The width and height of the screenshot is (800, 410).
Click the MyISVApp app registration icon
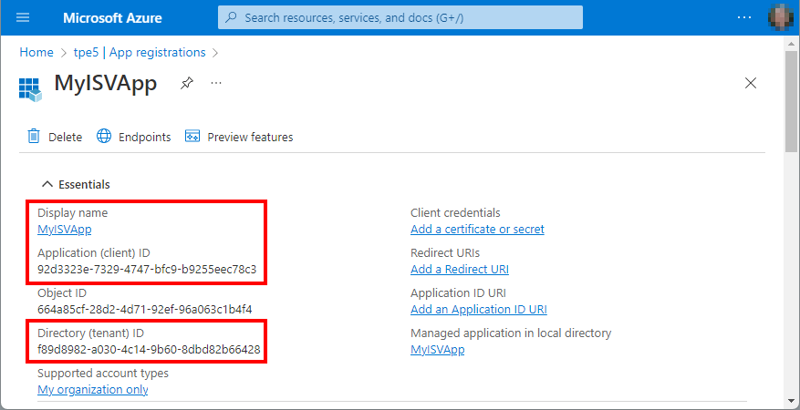coord(31,89)
